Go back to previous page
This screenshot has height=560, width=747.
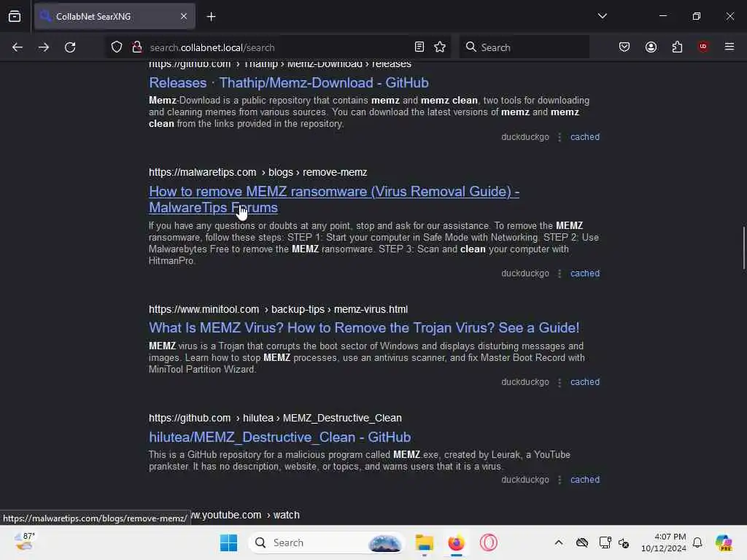tap(18, 47)
